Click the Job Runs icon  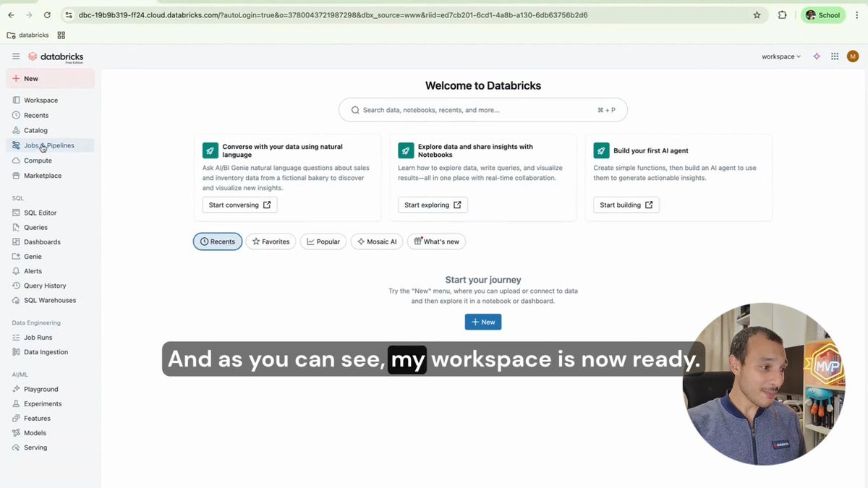pos(17,337)
